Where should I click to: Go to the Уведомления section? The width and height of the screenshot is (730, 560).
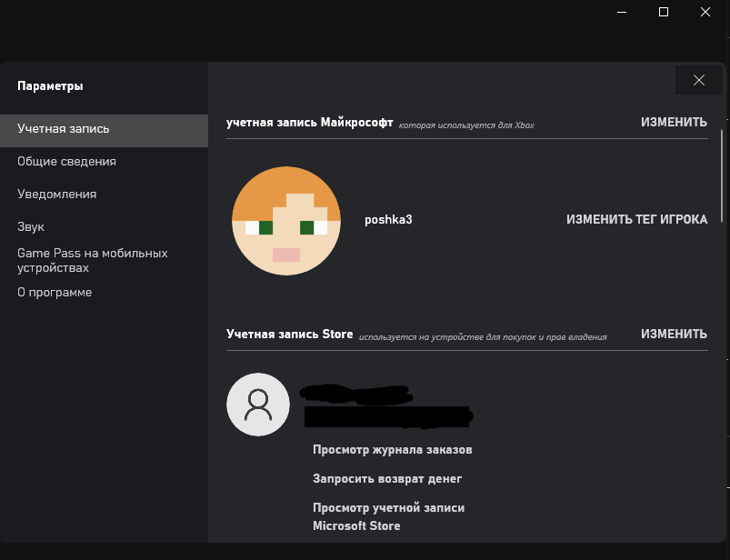tap(56, 195)
